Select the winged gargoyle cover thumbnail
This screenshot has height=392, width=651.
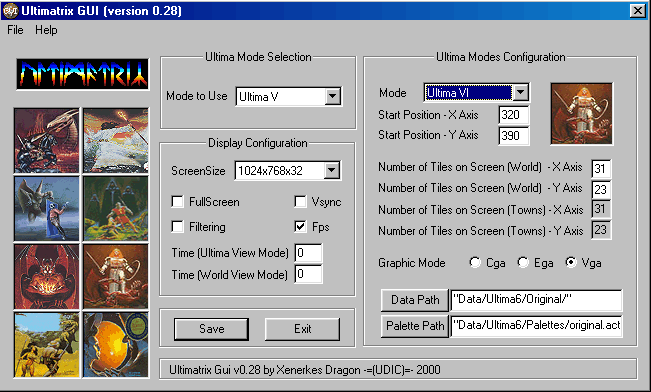(46, 208)
